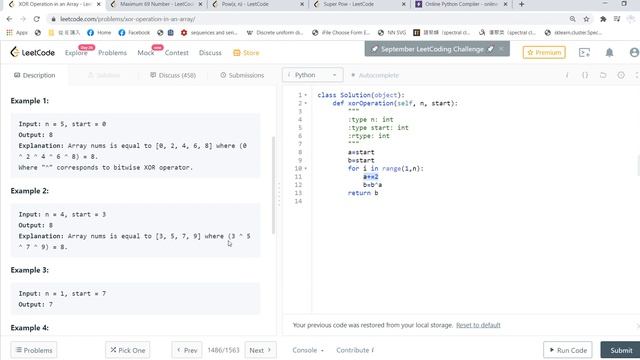Image resolution: width=640 pixels, height=360 pixels.
Task: Open the Home bookmark
Action: [99, 33]
